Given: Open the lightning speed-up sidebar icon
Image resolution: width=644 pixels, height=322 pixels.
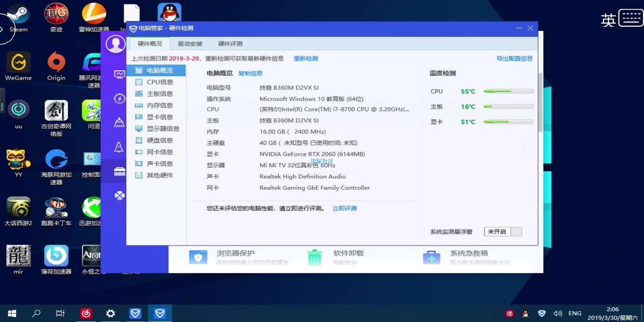Looking at the screenshot, I should click(119, 99).
